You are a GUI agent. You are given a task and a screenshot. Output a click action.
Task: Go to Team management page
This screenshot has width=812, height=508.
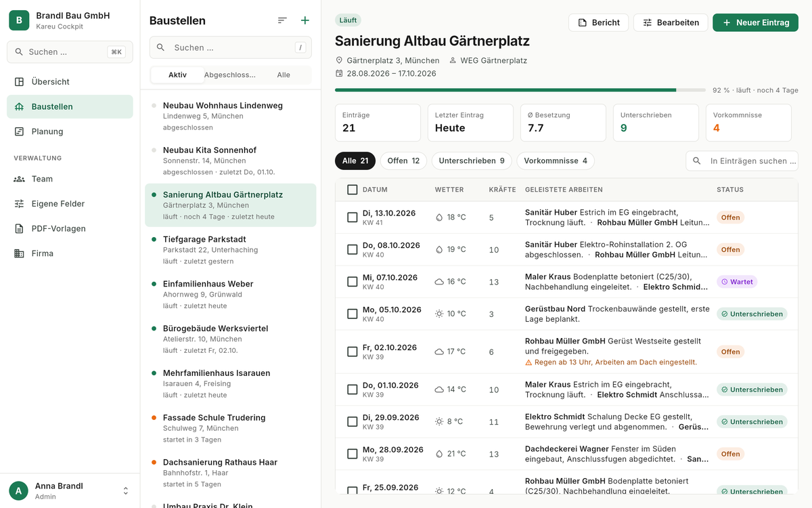click(x=70, y=179)
